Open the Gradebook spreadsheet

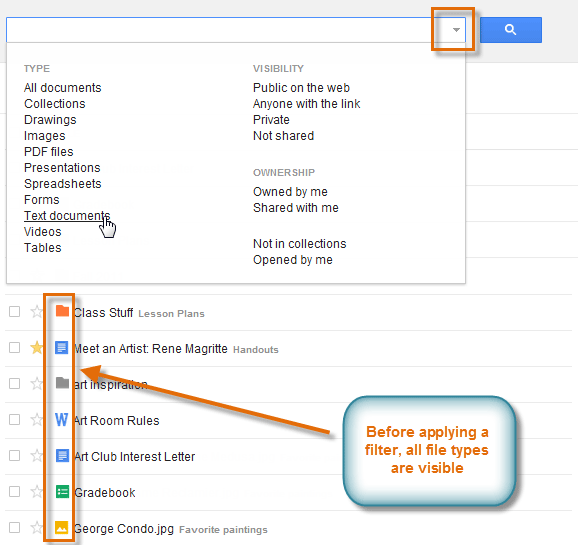[x=105, y=493]
